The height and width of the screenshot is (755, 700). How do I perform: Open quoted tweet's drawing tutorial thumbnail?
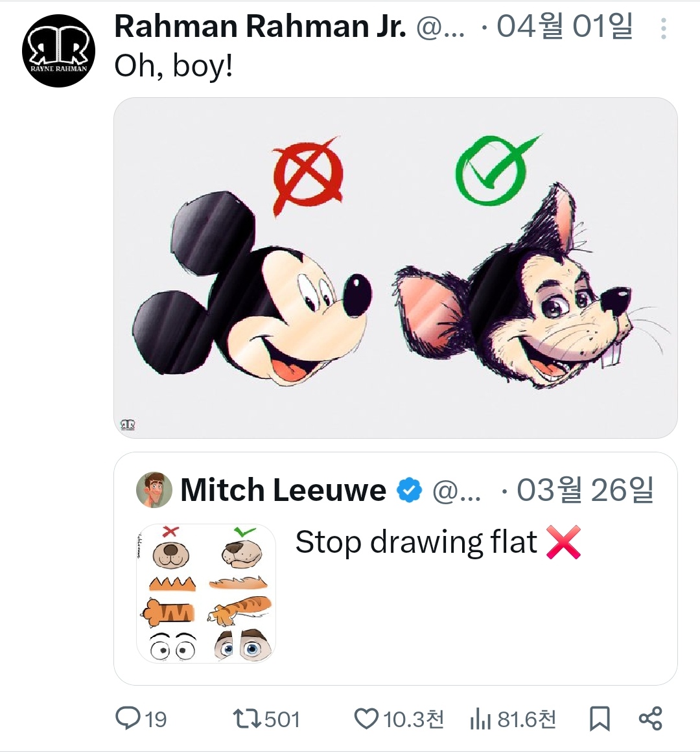tap(206, 593)
